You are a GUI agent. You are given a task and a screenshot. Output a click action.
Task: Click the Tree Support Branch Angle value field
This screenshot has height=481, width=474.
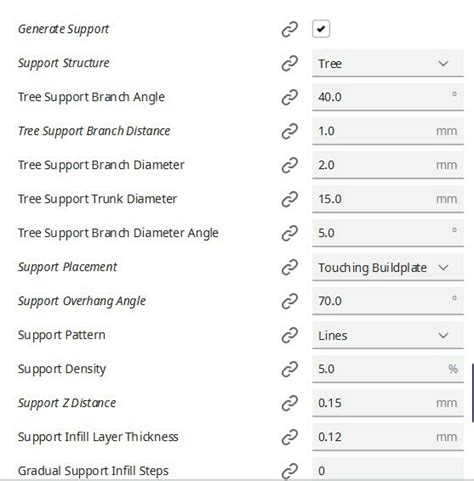click(x=388, y=97)
